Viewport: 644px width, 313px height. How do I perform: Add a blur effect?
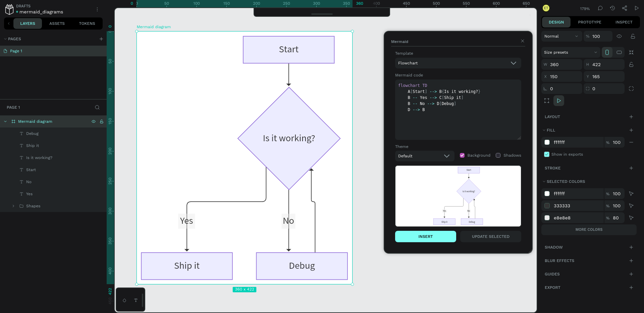631,261
